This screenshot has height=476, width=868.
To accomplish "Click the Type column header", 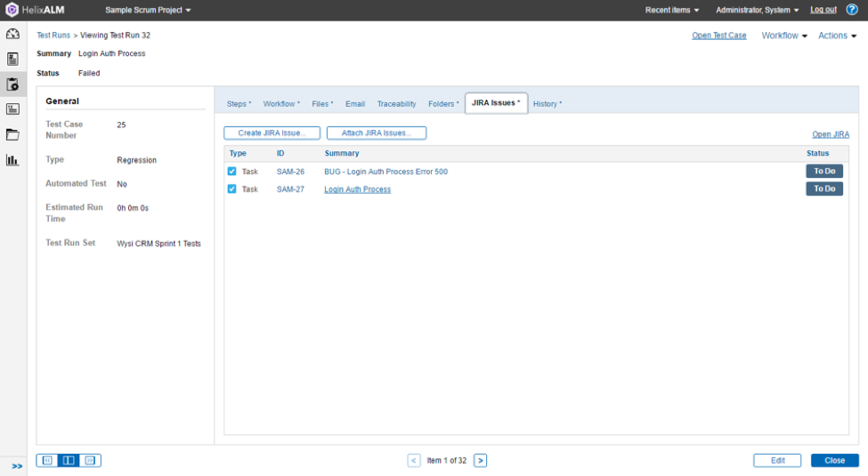I will click(x=238, y=153).
